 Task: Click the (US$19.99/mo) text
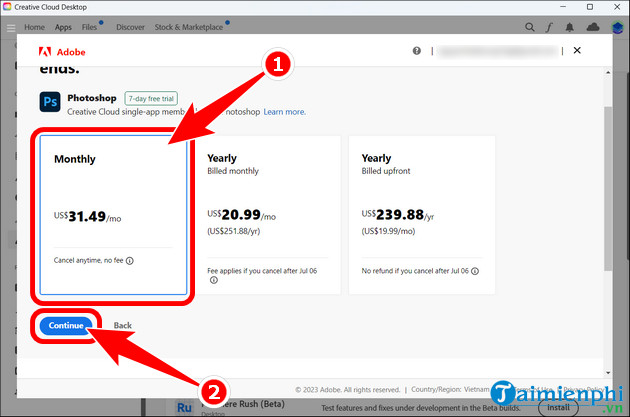click(388, 231)
